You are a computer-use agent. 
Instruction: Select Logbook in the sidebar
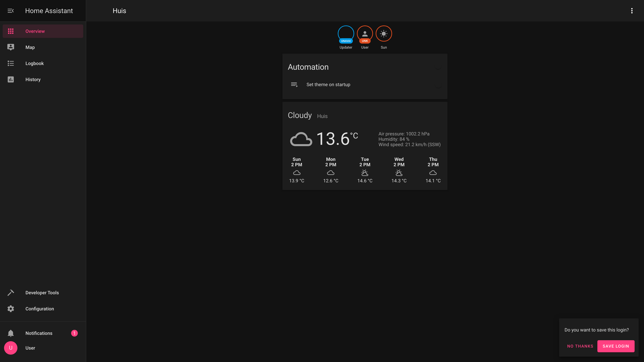click(43, 63)
